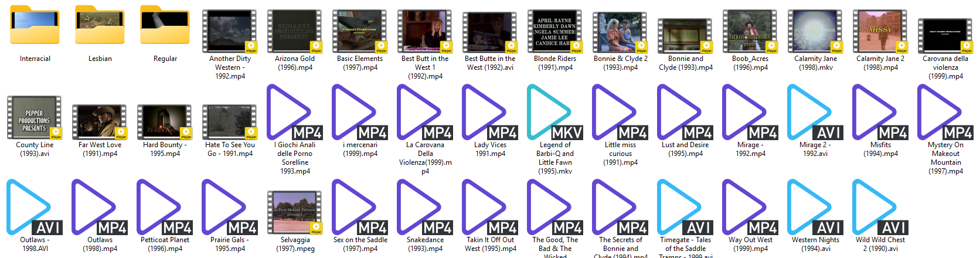Select Prairie Gals - 1995.mp4 icon
Viewport: 980px width, 258px height.
[230, 207]
